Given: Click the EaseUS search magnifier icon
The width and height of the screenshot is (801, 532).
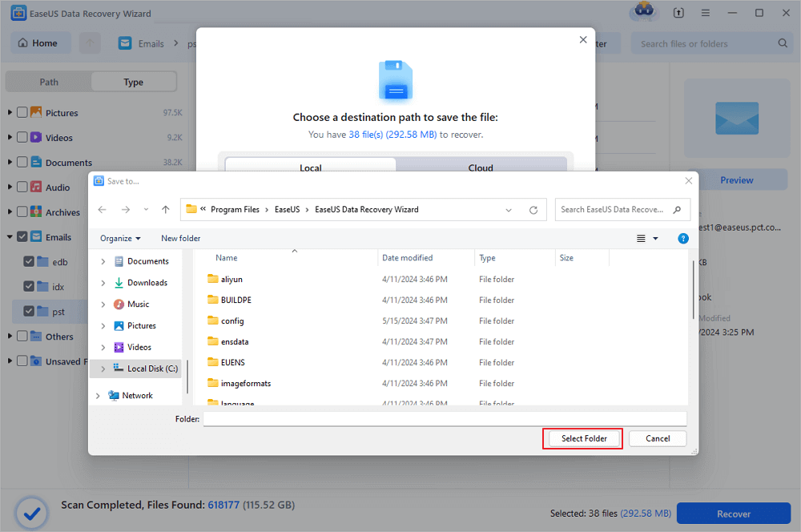Looking at the screenshot, I should point(782,43).
